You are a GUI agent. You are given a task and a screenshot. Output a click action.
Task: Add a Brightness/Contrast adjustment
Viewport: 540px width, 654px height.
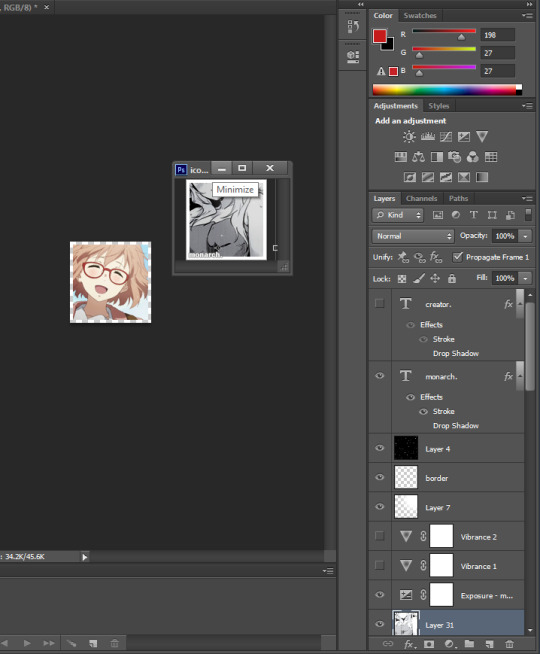409,136
